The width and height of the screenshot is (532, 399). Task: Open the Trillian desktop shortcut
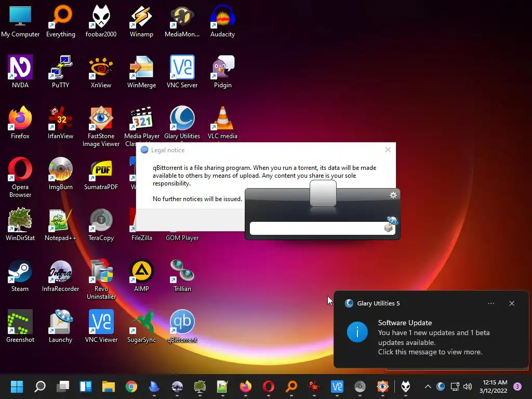(x=182, y=275)
